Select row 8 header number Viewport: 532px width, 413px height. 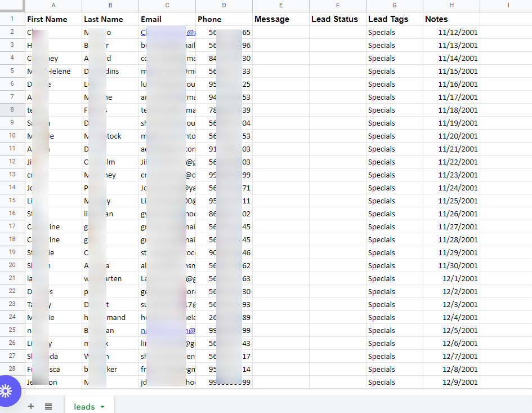point(12,110)
